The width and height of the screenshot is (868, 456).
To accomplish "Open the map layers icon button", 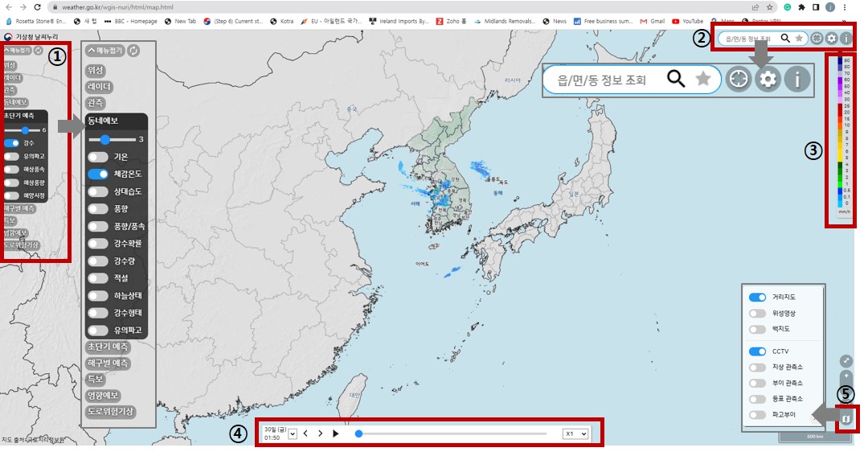I will (x=845, y=419).
